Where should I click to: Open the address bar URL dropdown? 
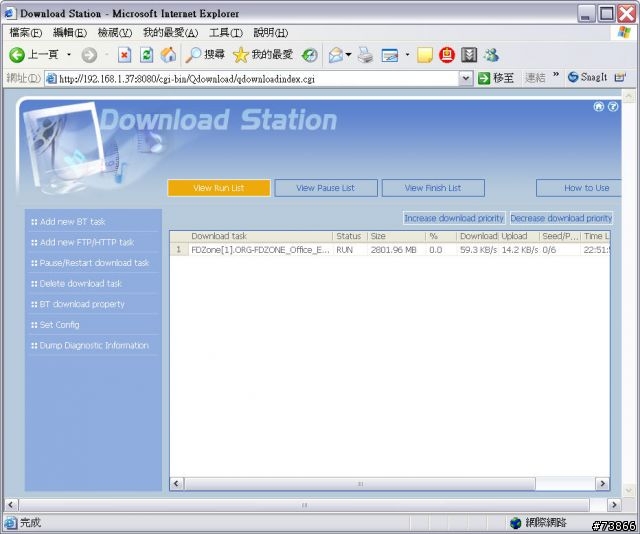[x=465, y=78]
